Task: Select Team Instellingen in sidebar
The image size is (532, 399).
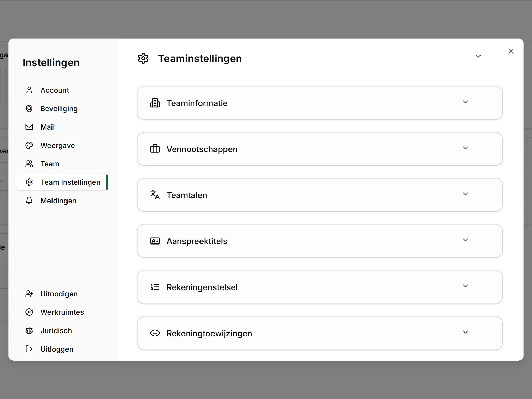Action: coord(62,182)
